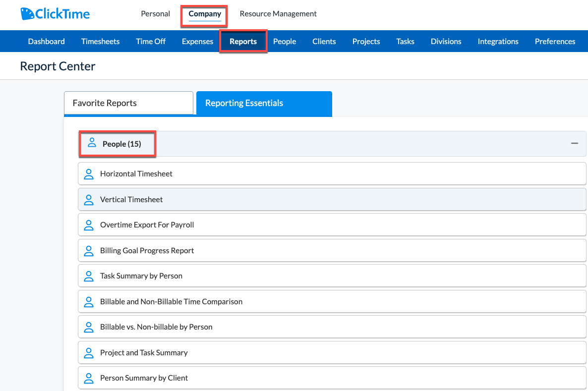Image resolution: width=588 pixels, height=391 pixels.
Task: Go to the Preferences section
Action: tap(555, 41)
